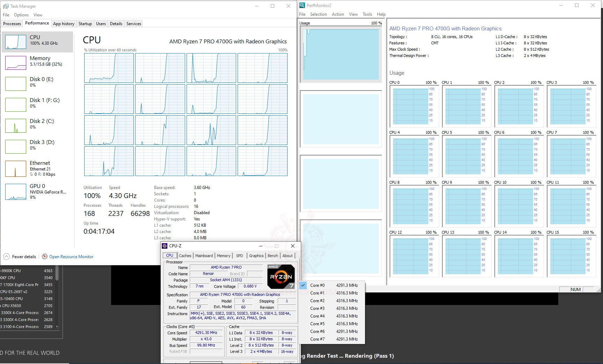The image size is (603, 364).
Task: Click the CPU 15 usage graph in PerfMonitor2
Action: click(x=571, y=256)
